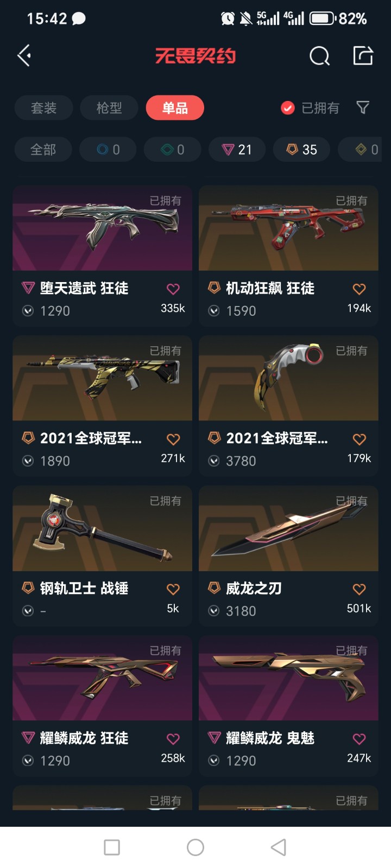Heart the 机动狂飙 狂徒 skin
Screen dimensions: 391x868
pos(359,289)
